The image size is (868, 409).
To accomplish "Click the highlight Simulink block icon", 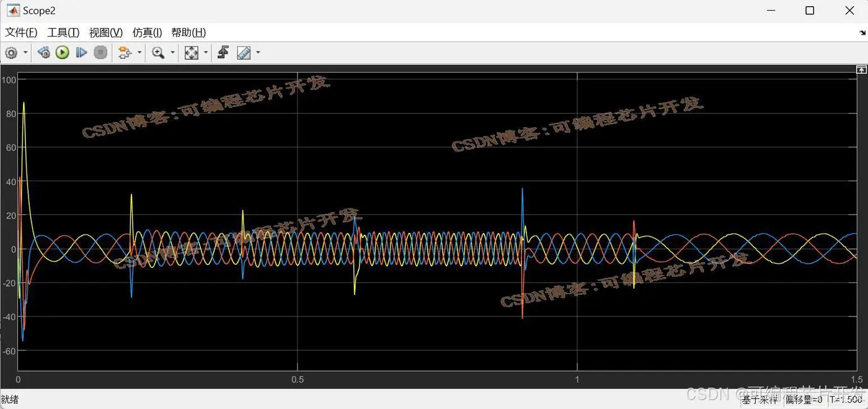I will click(x=125, y=53).
